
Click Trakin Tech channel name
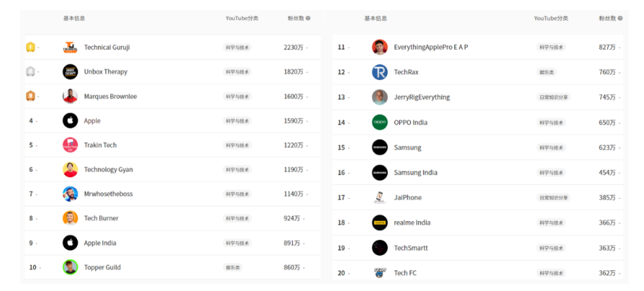tap(100, 145)
